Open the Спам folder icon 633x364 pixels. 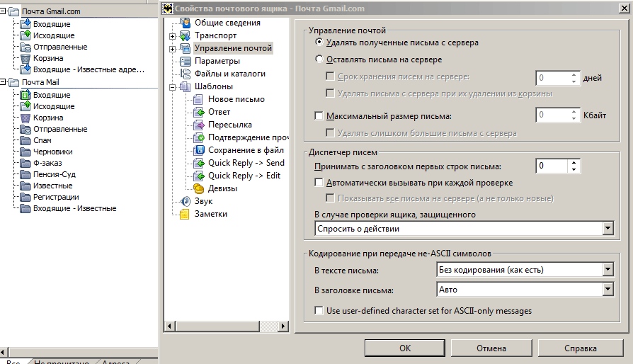tap(25, 140)
